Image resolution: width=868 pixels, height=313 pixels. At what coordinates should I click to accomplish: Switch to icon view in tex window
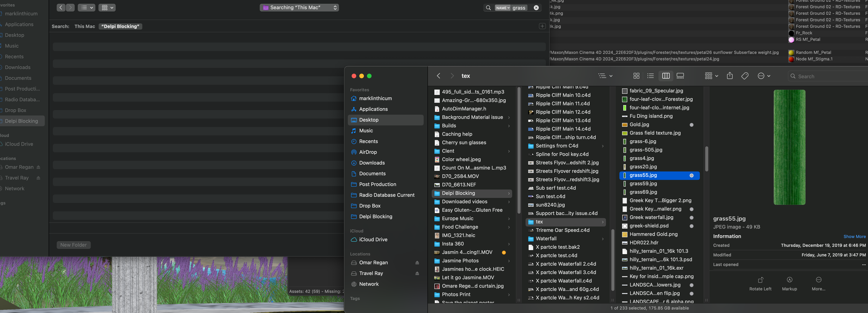(x=636, y=76)
